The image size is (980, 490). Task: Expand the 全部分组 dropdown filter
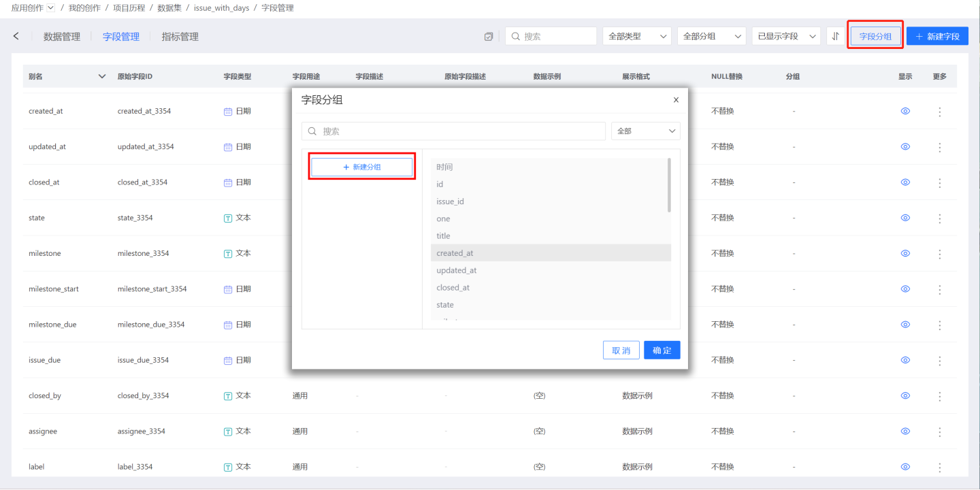point(711,36)
